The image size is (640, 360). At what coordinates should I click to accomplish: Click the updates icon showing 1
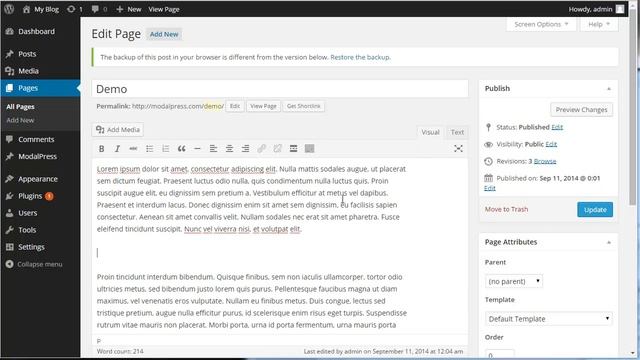point(75,9)
